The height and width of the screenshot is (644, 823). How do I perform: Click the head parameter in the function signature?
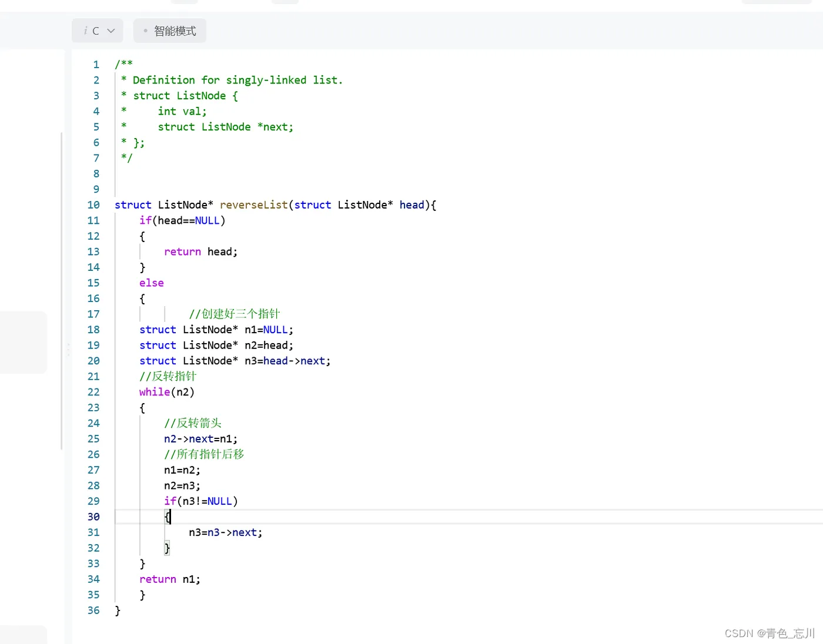pos(411,205)
